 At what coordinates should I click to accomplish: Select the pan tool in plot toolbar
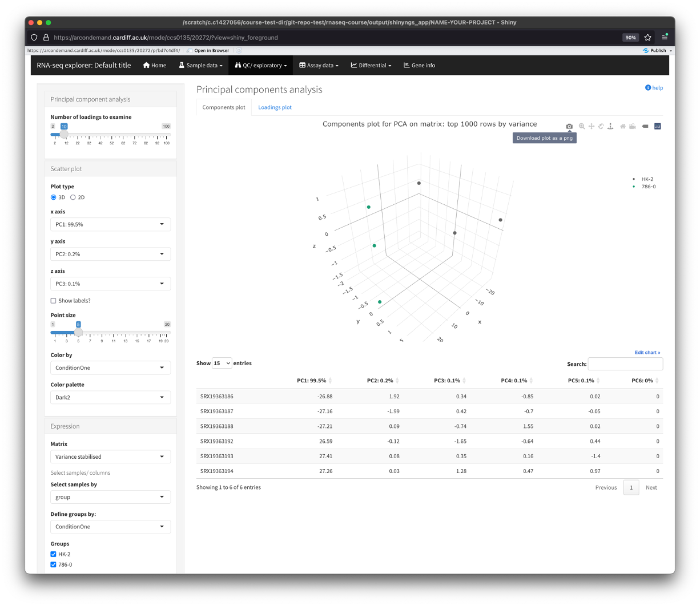point(592,126)
